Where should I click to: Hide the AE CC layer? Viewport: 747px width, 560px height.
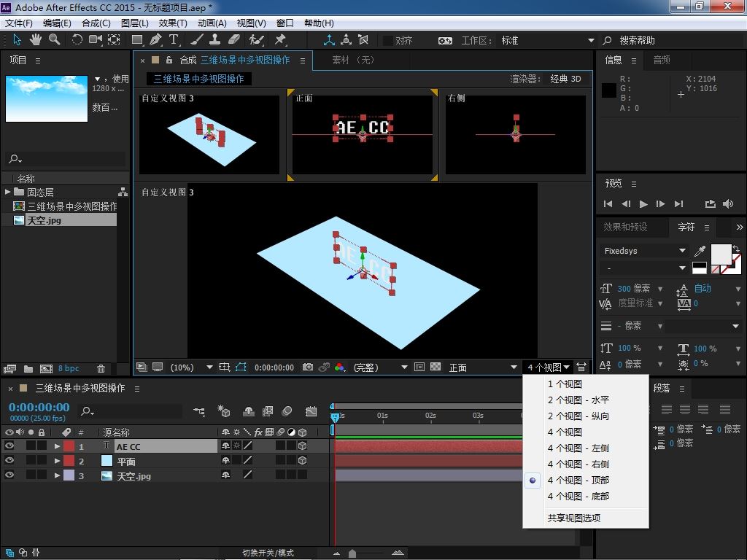point(9,446)
